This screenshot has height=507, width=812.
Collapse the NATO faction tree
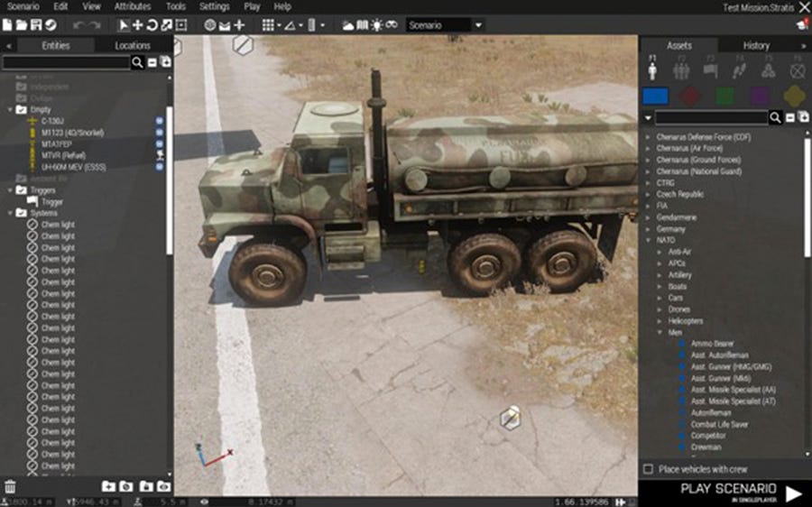tap(648, 240)
